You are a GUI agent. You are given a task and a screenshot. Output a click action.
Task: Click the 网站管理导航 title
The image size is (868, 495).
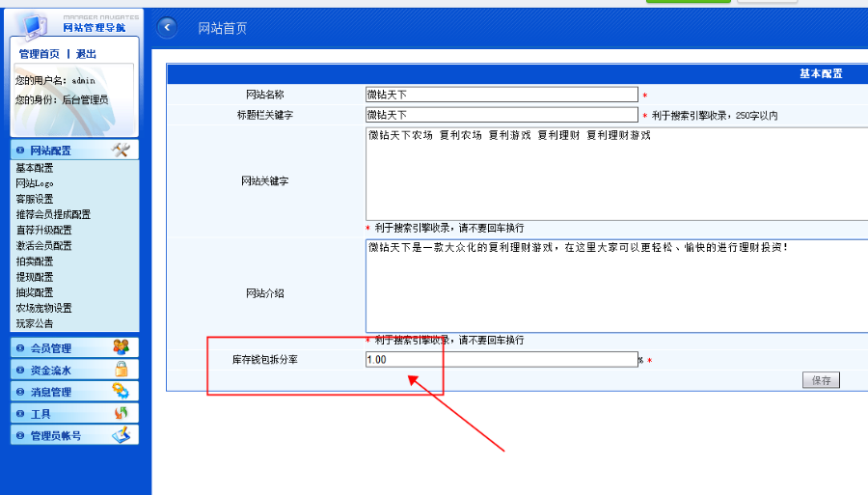95,27
